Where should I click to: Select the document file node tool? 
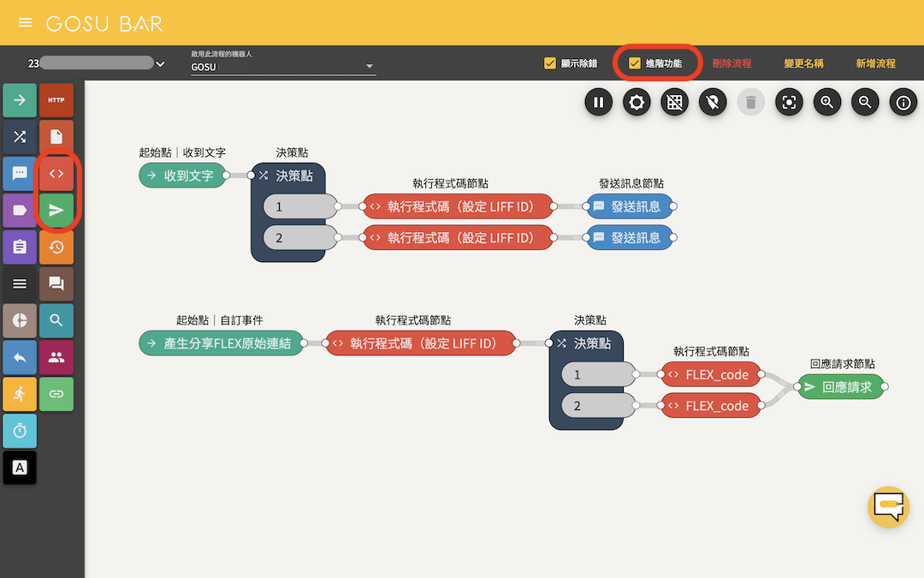[x=56, y=137]
